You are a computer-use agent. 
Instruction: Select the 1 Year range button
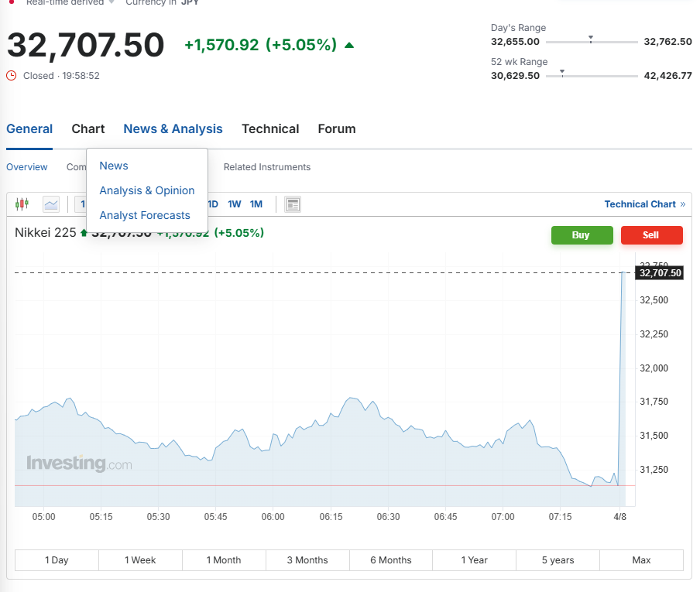pos(474,560)
